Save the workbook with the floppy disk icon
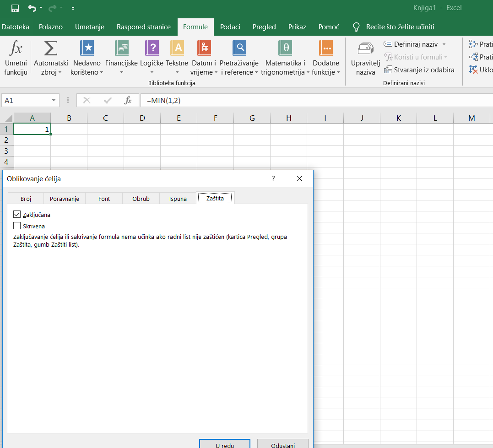Viewport: 493px width, 448px height. click(x=15, y=8)
